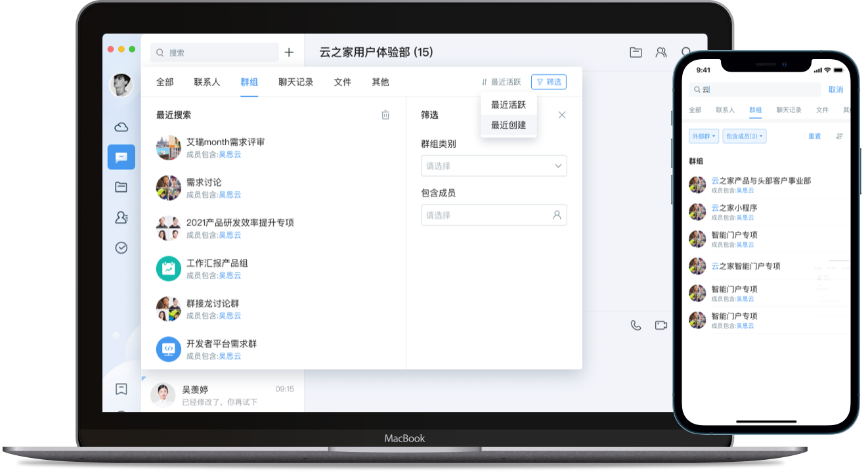Viewport: 868px width, 473px height.
Task: Click the user profile avatar in sidebar
Action: 121,85
